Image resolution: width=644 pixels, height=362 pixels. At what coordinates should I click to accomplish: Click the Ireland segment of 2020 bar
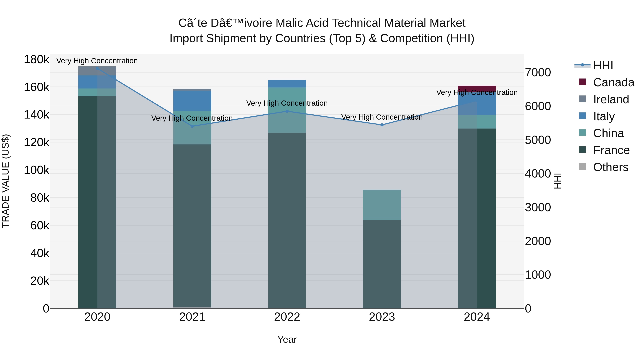pos(97,71)
